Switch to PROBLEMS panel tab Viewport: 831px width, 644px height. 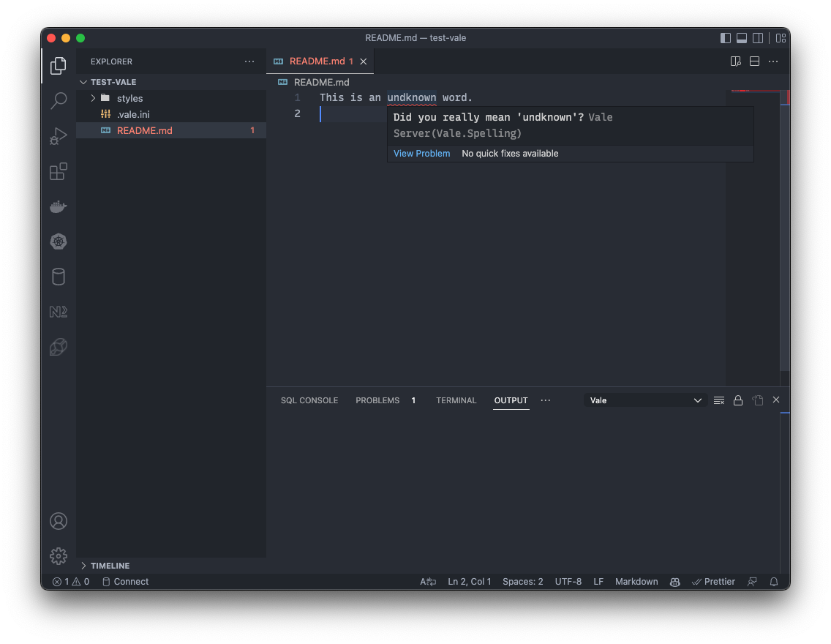(x=377, y=401)
